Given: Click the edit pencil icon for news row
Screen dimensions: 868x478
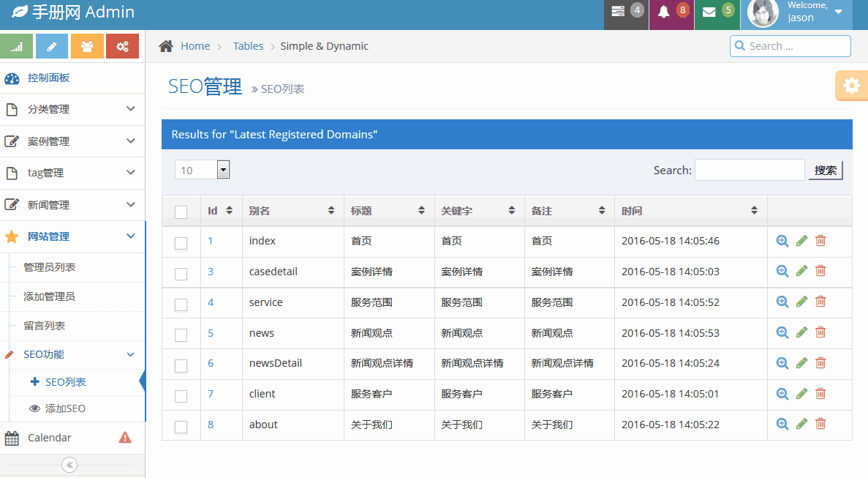Looking at the screenshot, I should pos(801,333).
